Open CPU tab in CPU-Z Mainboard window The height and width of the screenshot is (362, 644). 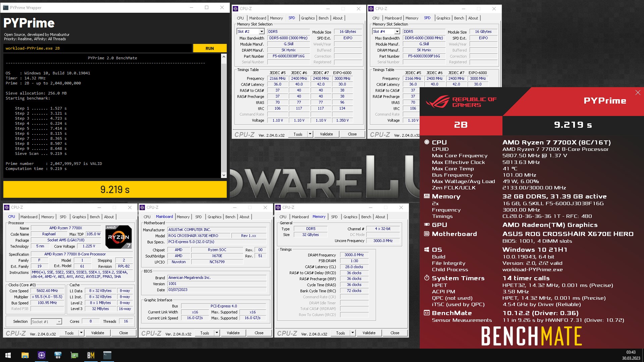click(147, 217)
